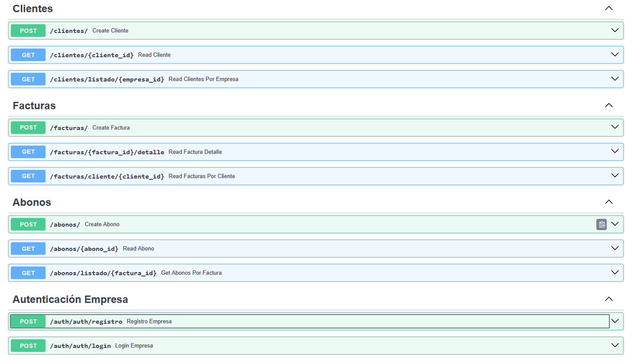Click the GET badge for /facturas/{factura_id}/detalle

28,152
